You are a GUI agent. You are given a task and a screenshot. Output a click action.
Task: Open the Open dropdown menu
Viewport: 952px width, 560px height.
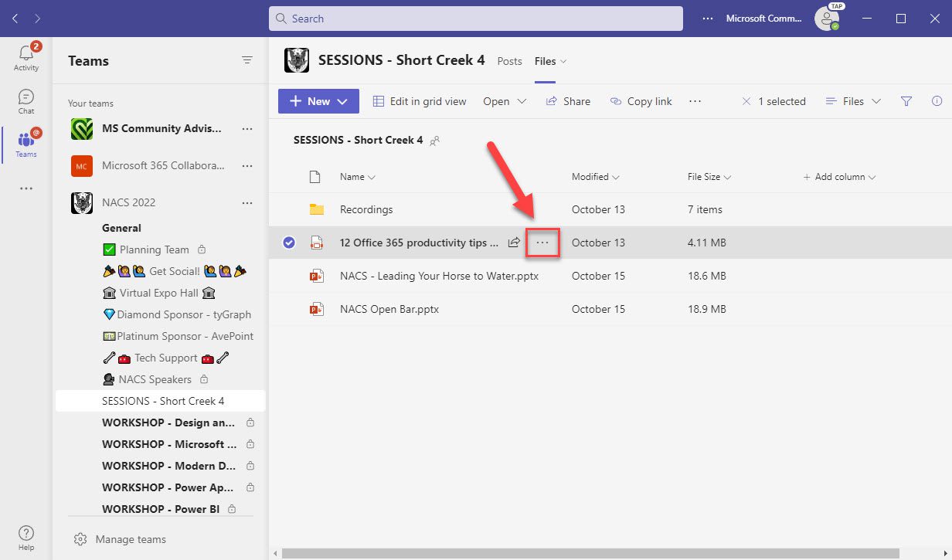coord(504,100)
